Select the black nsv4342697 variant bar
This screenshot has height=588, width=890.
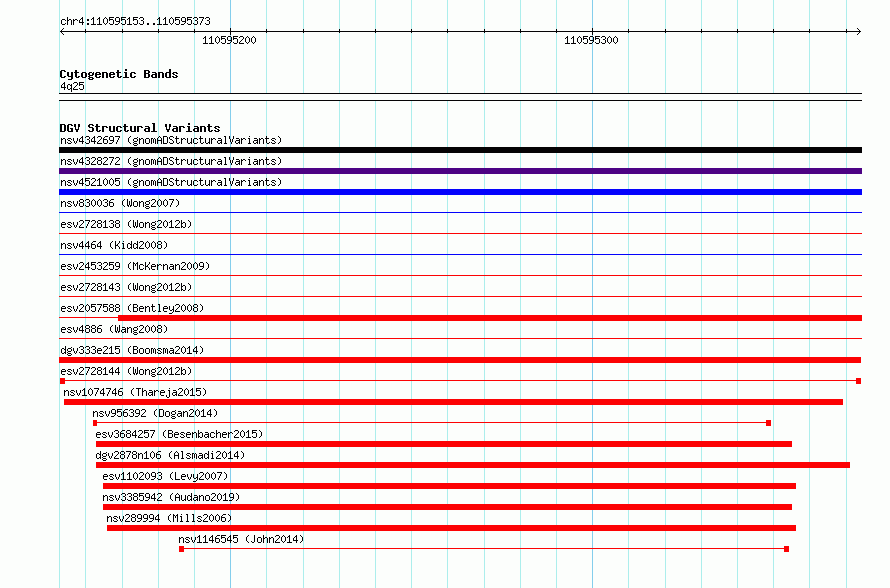[x=460, y=150]
